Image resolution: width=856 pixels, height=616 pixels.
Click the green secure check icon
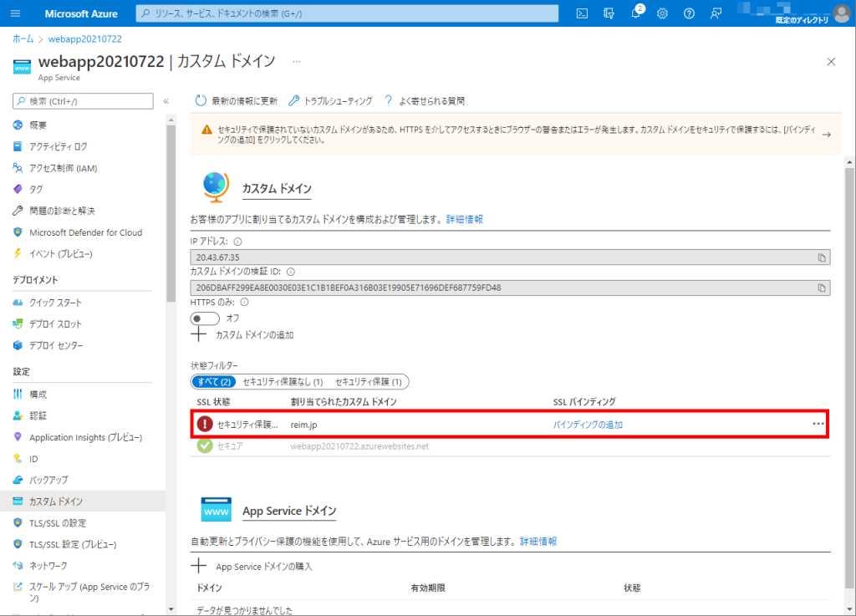click(205, 445)
